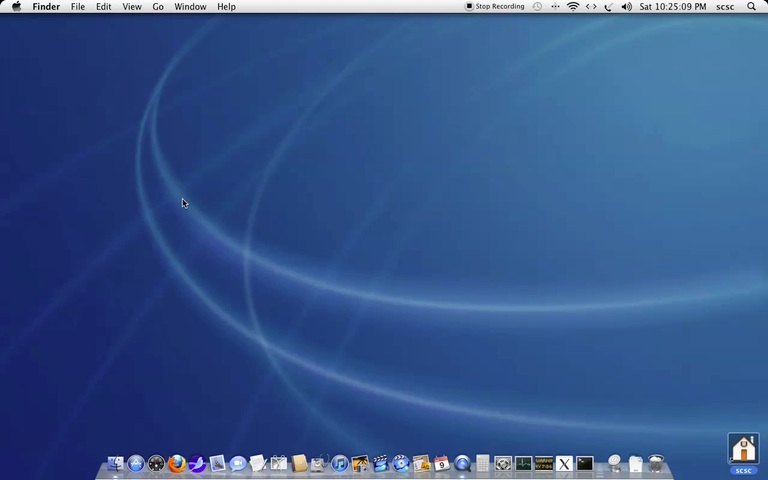768x480 pixels.
Task: Open Terminal from the Dock
Action: pos(584,463)
